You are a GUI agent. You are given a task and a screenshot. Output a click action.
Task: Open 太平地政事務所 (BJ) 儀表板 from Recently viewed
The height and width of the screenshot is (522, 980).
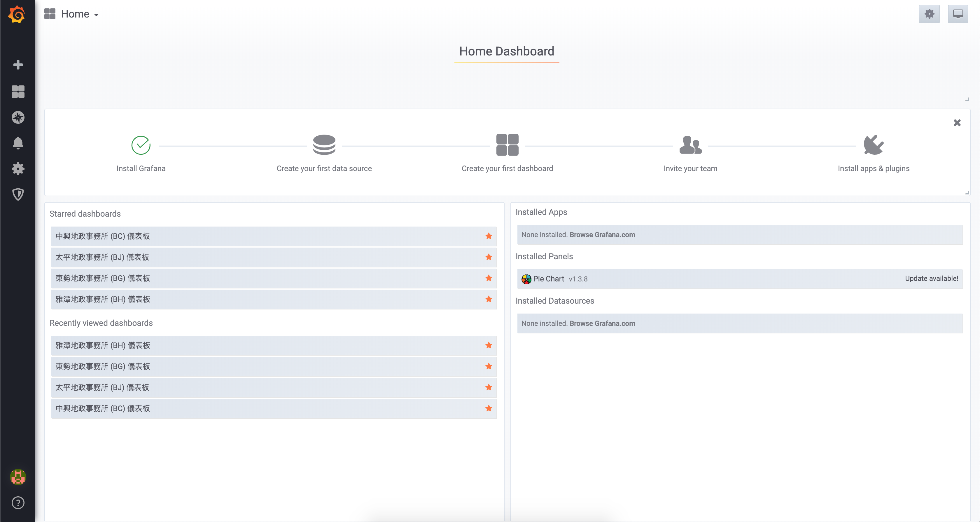click(274, 387)
